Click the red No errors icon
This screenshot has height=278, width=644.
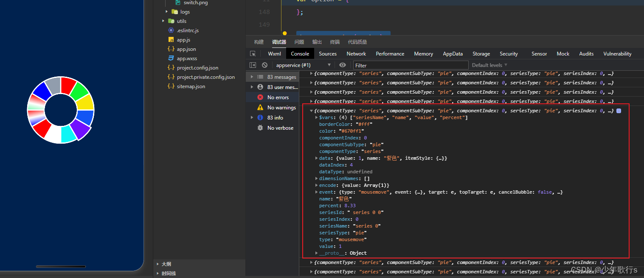tap(260, 97)
